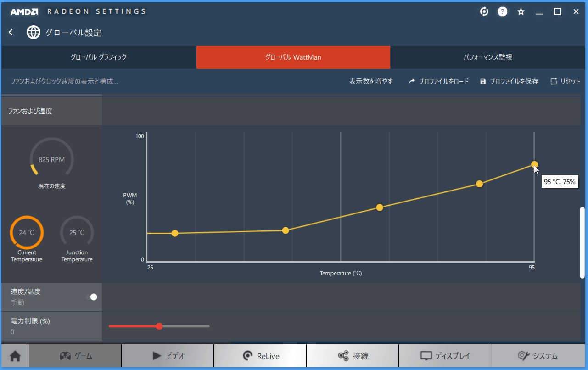Open the ビデオ video tab
Image resolution: width=588 pixels, height=370 pixels.
coord(168,356)
